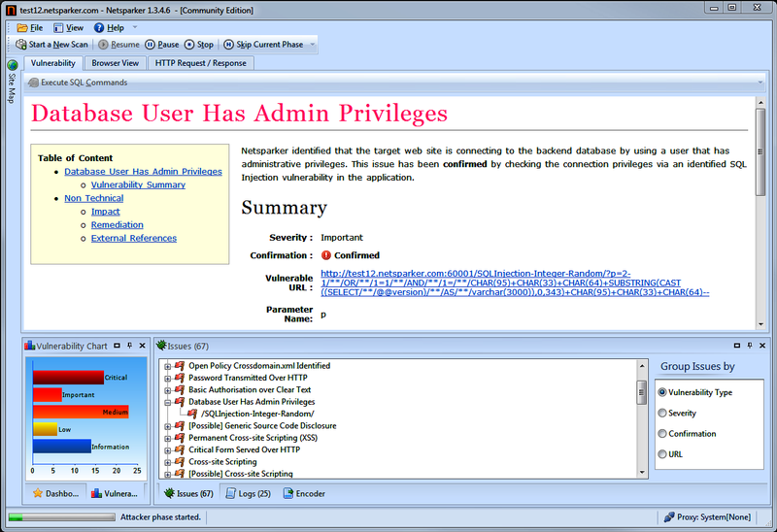
Task: Switch to the Browser View tab
Action: [x=115, y=63]
